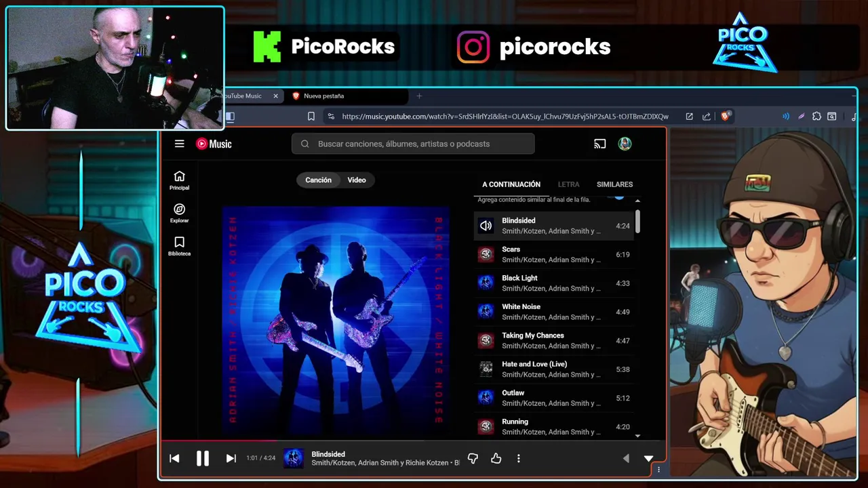Open the three-dot menu below the player corner

tap(658, 470)
